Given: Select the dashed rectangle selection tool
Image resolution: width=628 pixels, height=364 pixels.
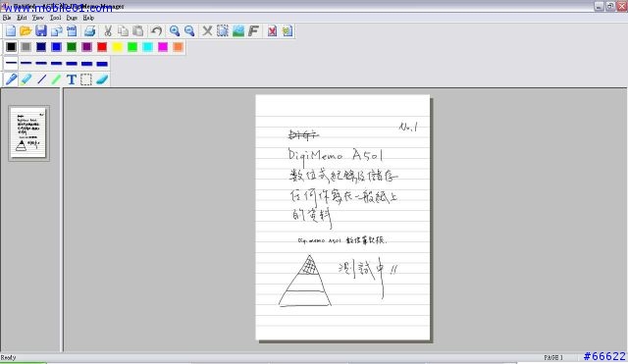Looking at the screenshot, I should pos(86,79).
